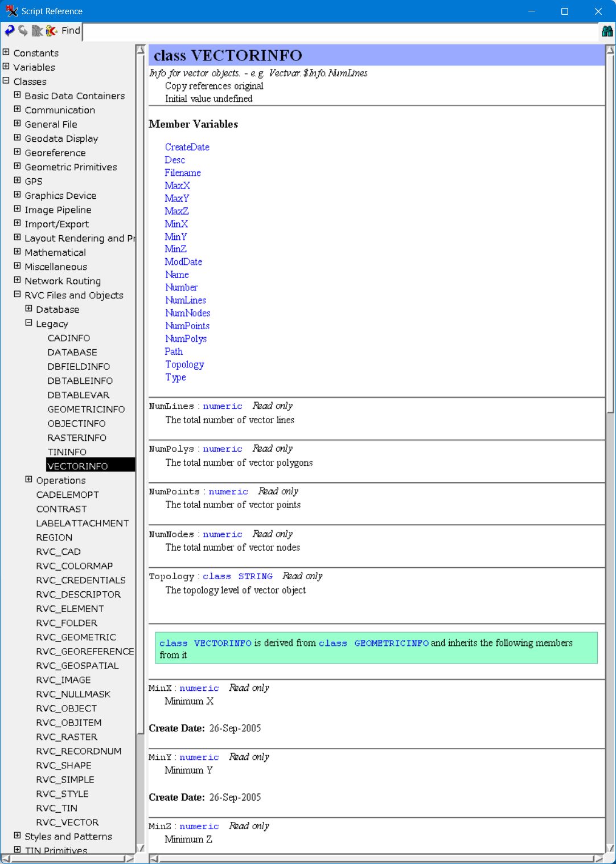Type in the Find text field
This screenshot has width=616, height=864.
(x=342, y=31)
